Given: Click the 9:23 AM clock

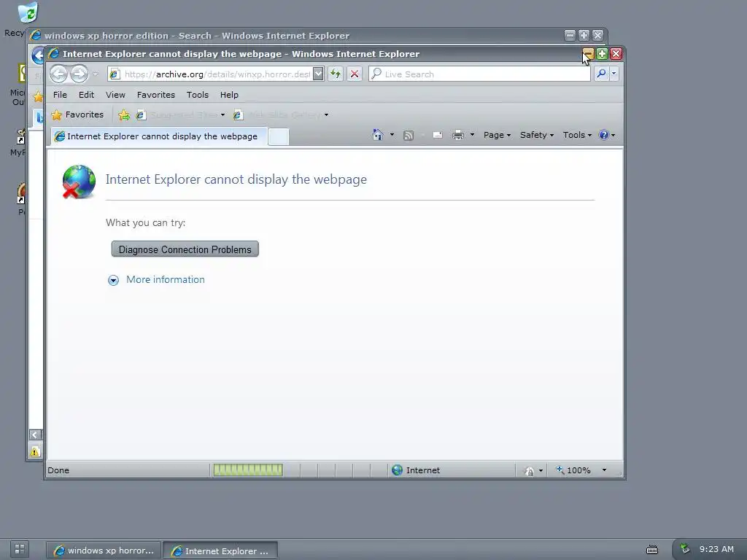Looking at the screenshot, I should (716, 549).
